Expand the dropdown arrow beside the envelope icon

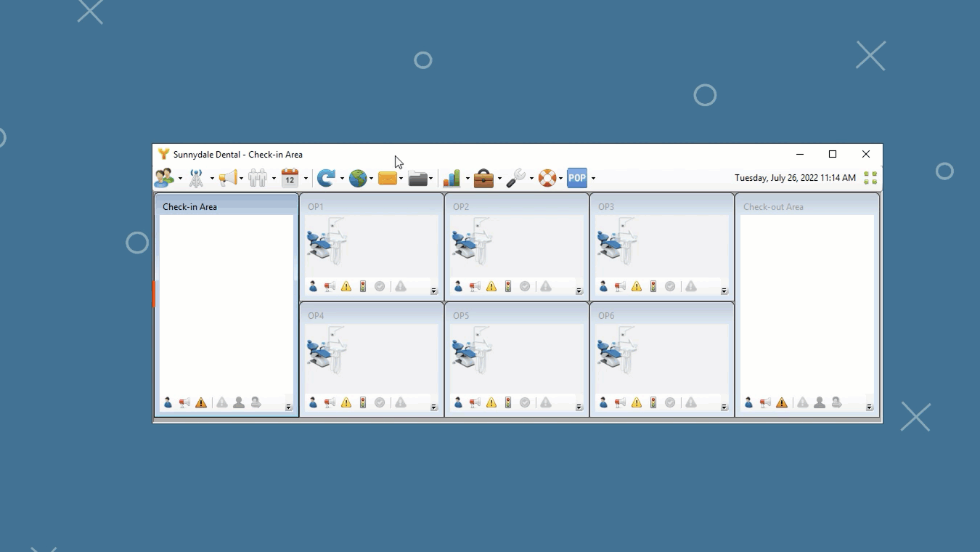pos(401,179)
